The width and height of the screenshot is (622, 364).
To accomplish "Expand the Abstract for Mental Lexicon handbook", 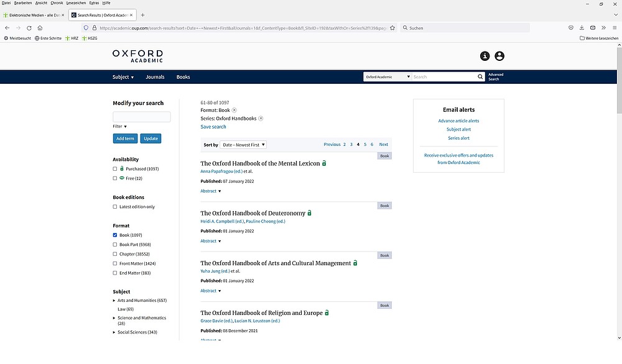I will pos(211,191).
